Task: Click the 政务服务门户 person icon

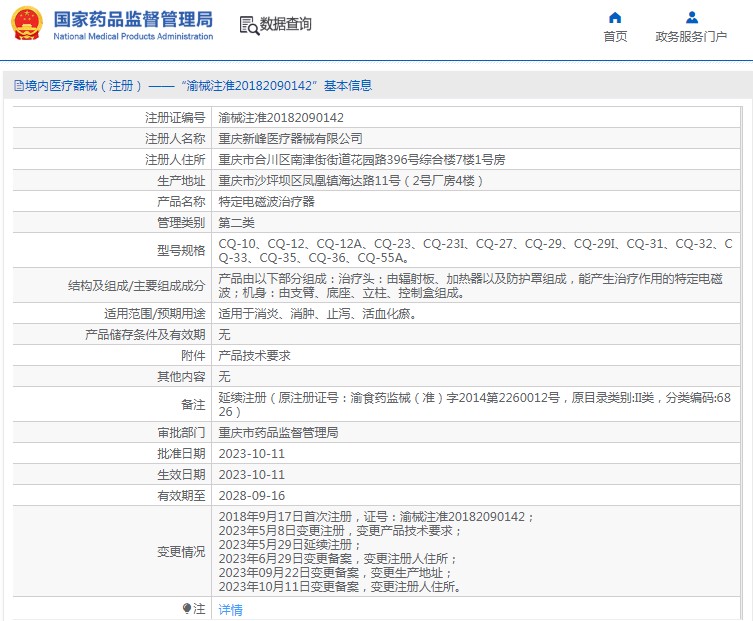Action: 691,17
